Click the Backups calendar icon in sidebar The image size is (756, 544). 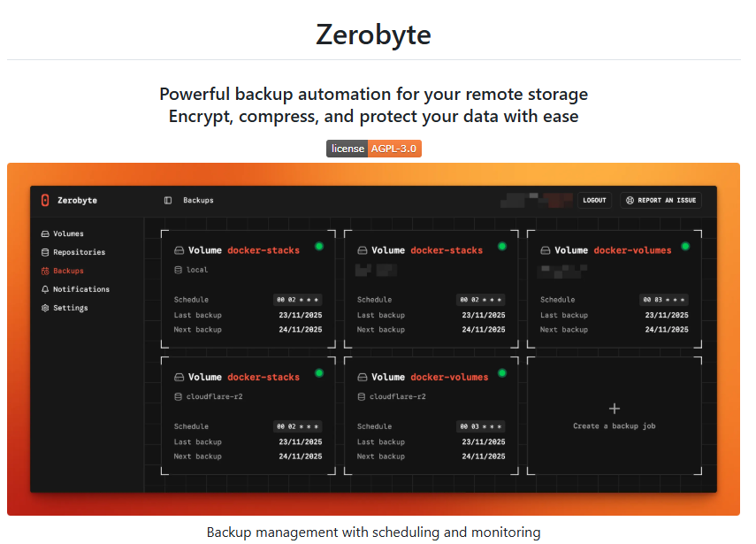(45, 271)
